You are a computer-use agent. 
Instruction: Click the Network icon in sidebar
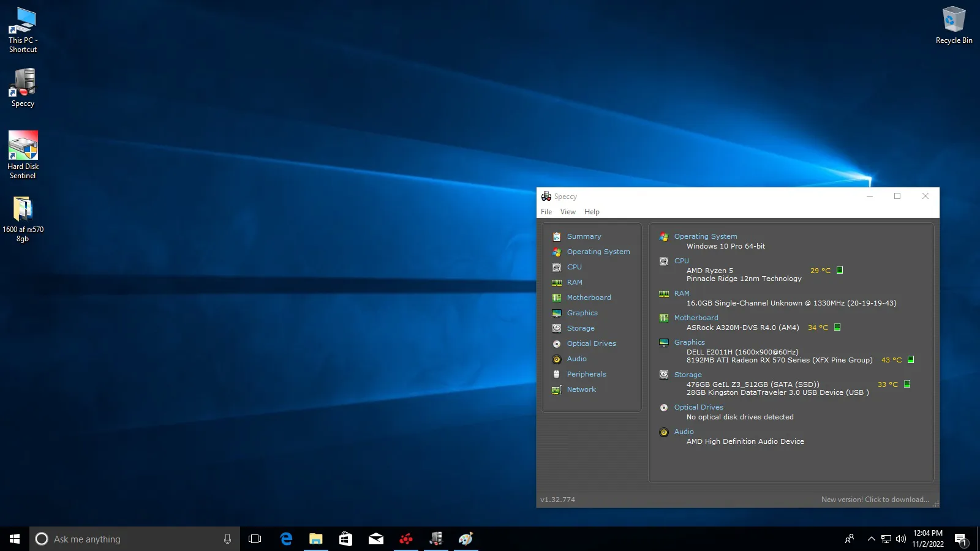(x=557, y=389)
